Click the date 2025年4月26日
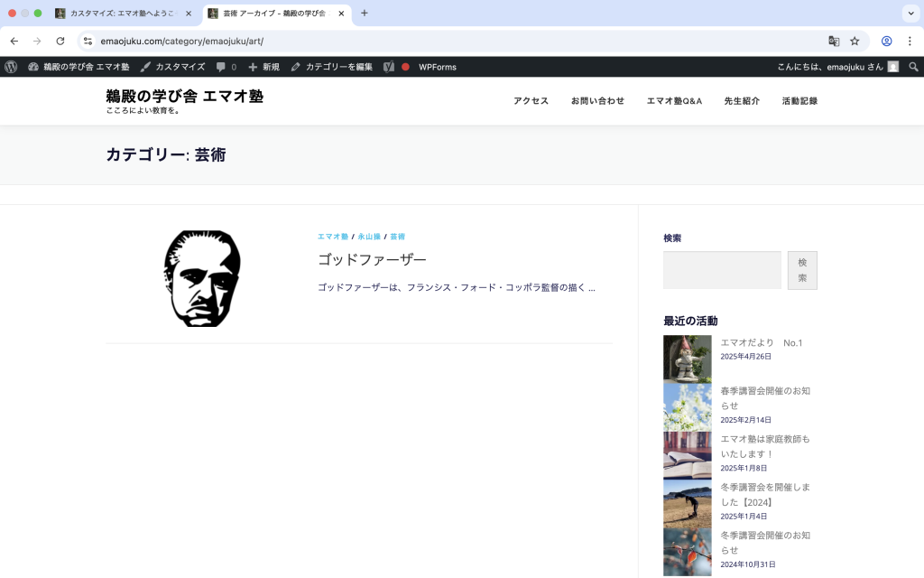 (745, 356)
